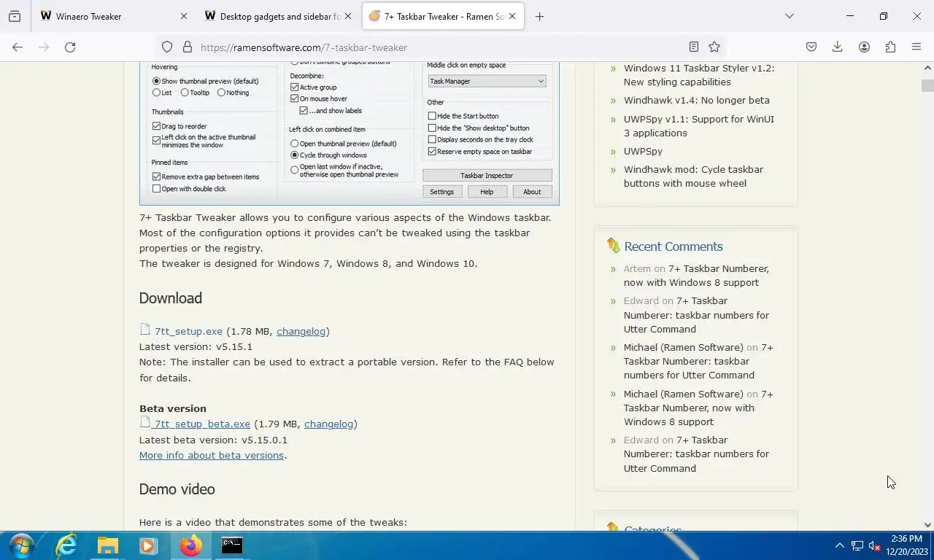Click the network tray icon
The width and height of the screenshot is (934, 560).
click(x=857, y=546)
